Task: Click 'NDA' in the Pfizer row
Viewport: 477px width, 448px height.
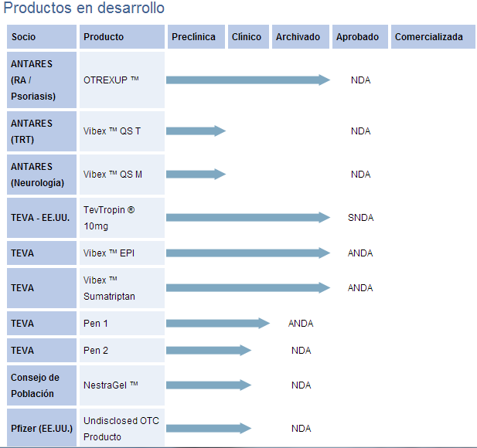Action: 302,429
